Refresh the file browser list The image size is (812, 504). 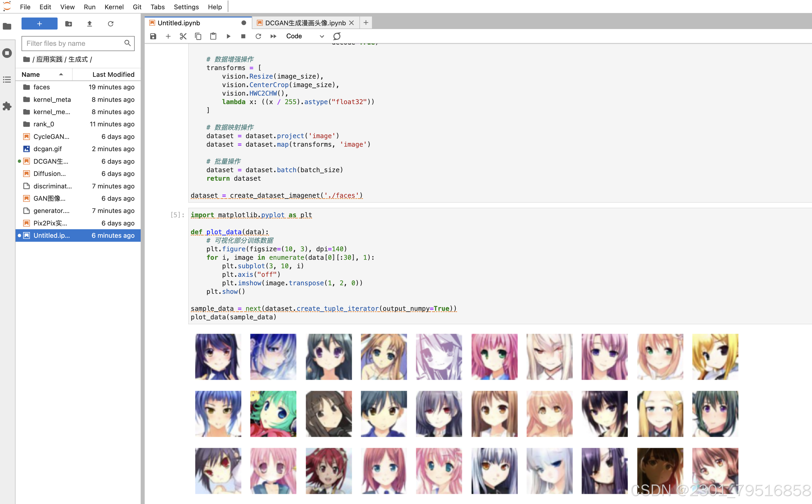(x=111, y=24)
